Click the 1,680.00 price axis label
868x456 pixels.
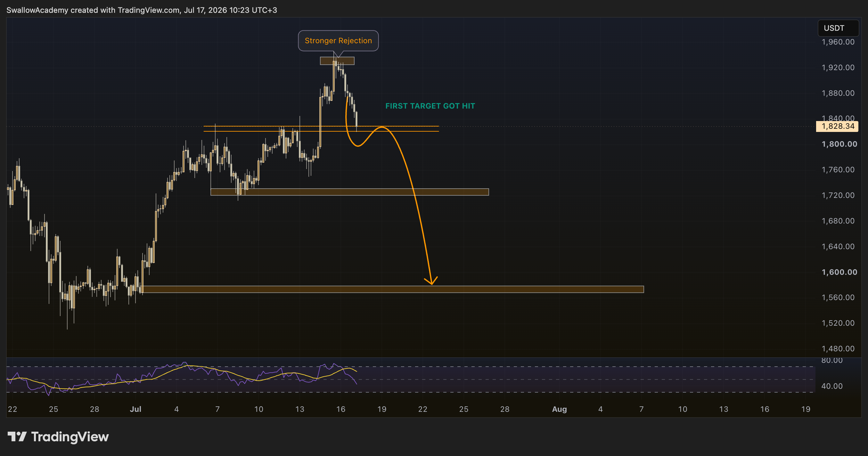point(838,221)
